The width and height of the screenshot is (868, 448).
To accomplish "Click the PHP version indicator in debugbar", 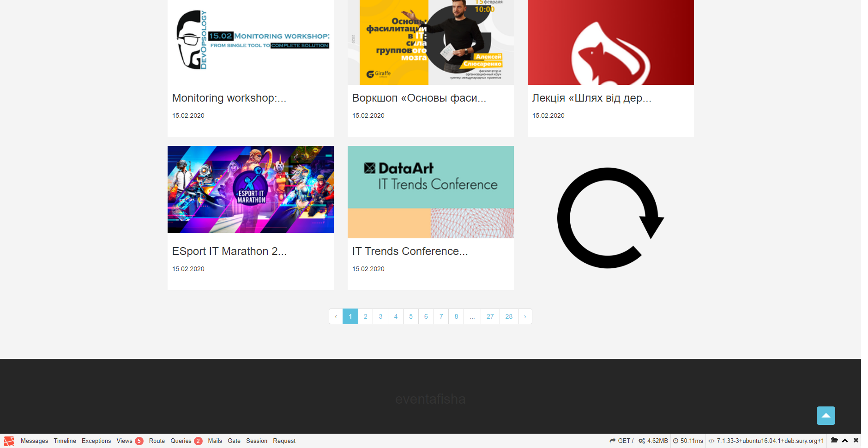I will click(x=766, y=441).
